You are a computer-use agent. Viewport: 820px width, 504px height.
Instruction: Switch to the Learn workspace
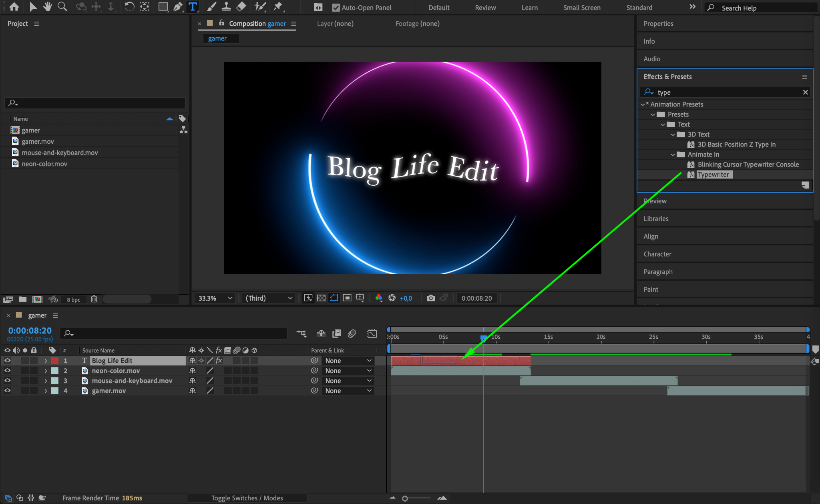point(529,8)
